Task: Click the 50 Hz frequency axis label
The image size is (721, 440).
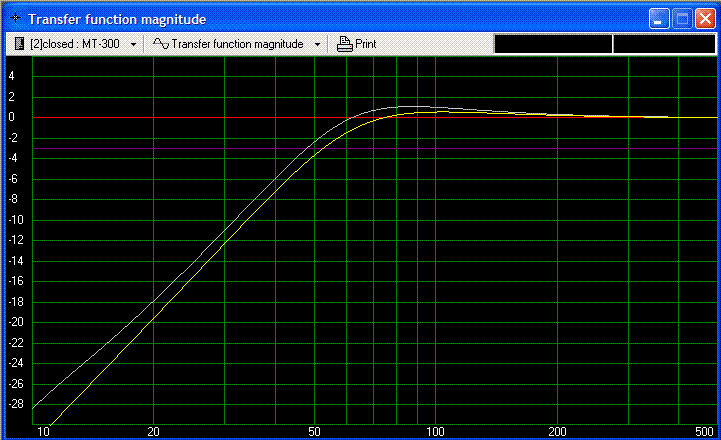Action: (x=314, y=432)
